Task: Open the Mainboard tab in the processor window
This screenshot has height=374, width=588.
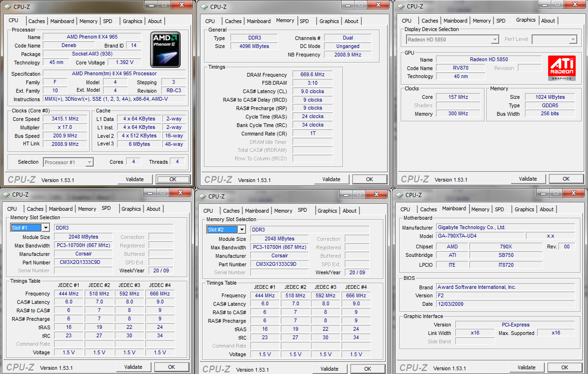Action: click(x=62, y=21)
